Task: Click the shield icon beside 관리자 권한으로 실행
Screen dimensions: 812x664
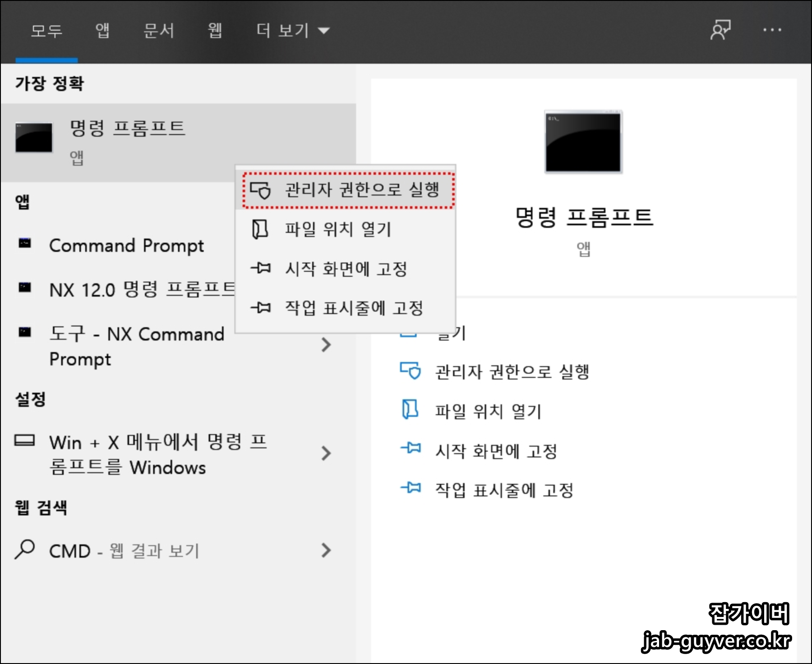Action: [x=260, y=190]
